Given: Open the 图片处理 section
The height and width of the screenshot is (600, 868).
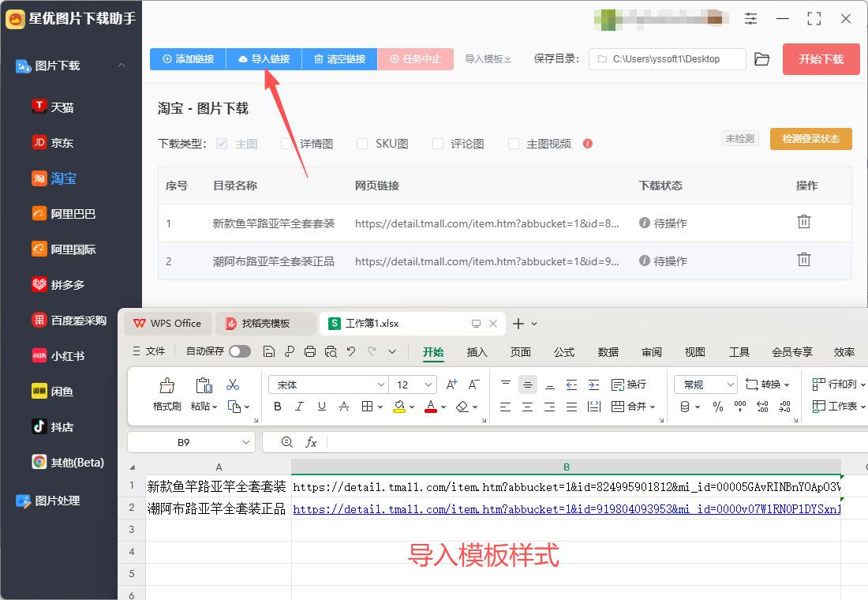Looking at the screenshot, I should click(x=48, y=501).
